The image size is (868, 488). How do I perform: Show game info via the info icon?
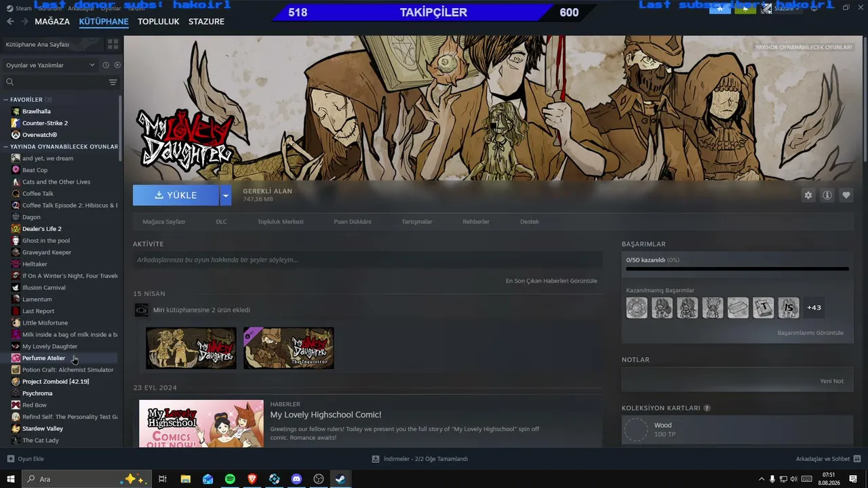[827, 195]
